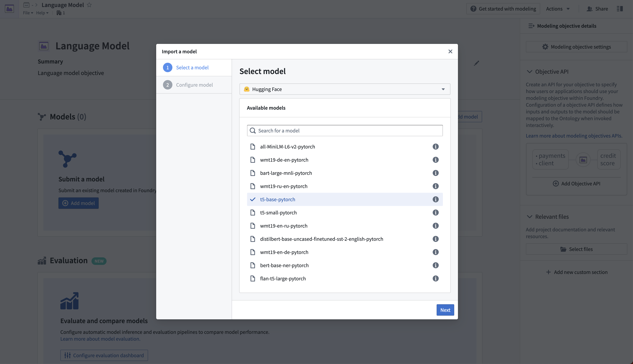Select t5-small-pytorch model

(345, 213)
